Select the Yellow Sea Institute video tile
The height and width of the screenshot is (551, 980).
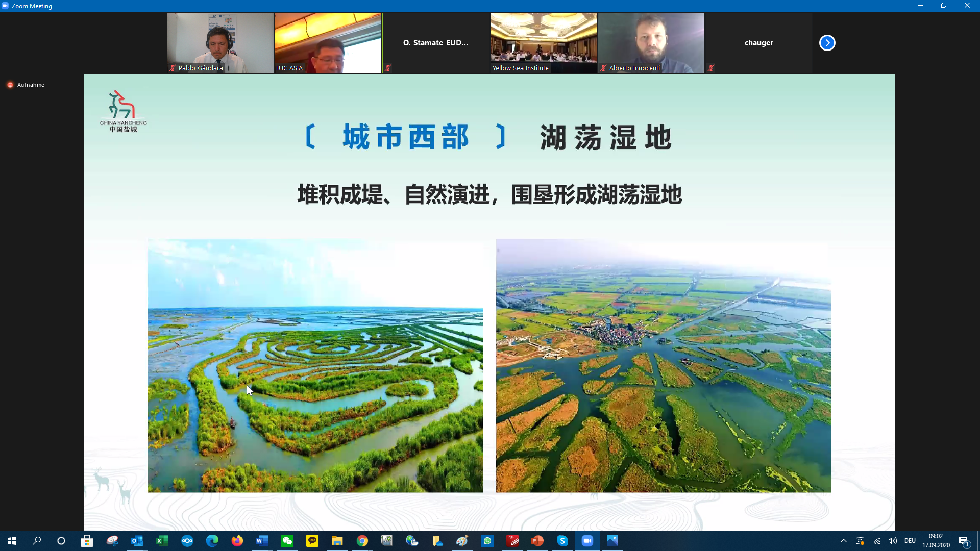point(543,43)
